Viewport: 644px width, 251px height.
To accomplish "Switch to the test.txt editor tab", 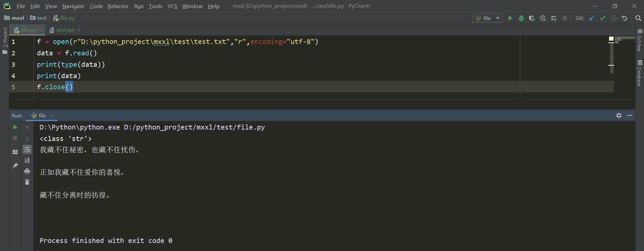I will click(x=65, y=30).
